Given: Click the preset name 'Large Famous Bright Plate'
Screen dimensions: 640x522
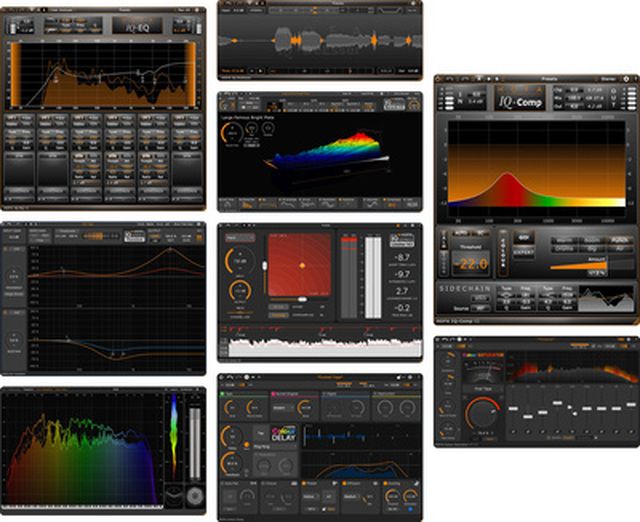Looking at the screenshot, I should coord(247,118).
